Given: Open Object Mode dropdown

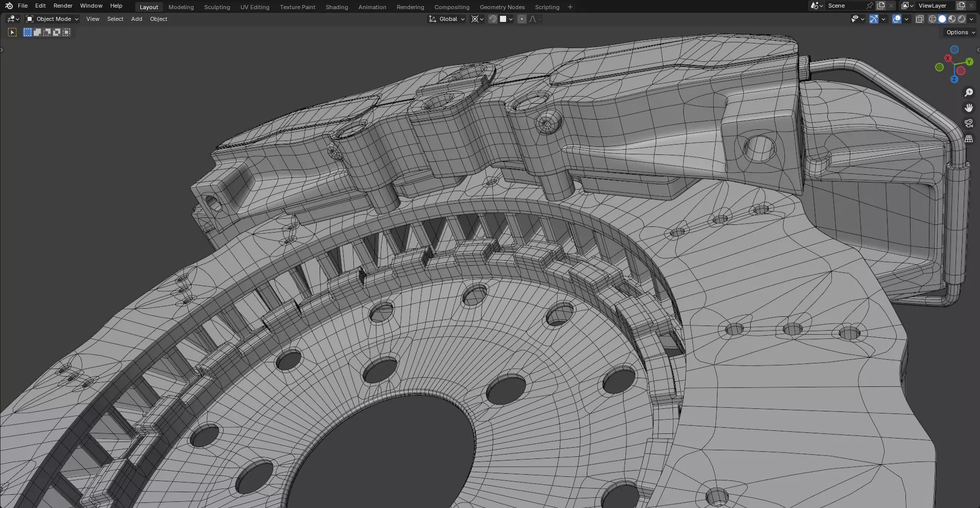Looking at the screenshot, I should tap(53, 19).
